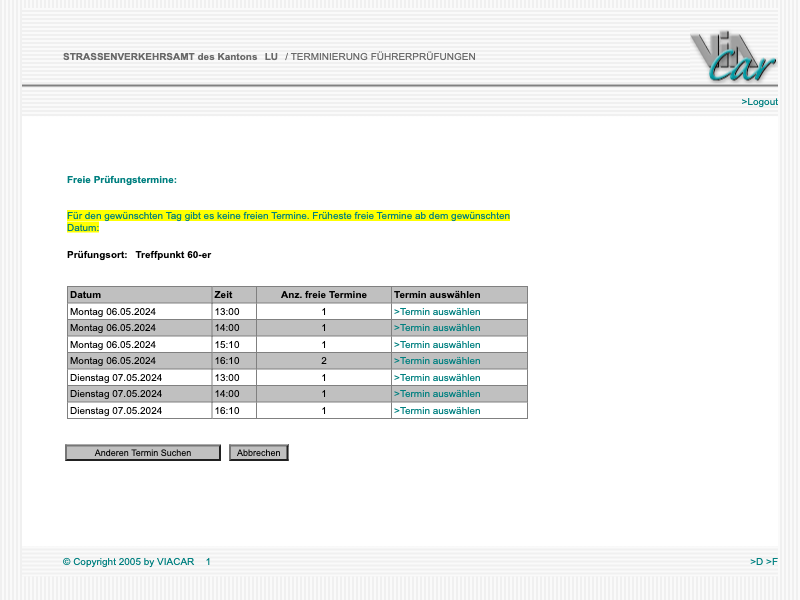Switch language to German with >D
800x600 pixels.
point(756,562)
